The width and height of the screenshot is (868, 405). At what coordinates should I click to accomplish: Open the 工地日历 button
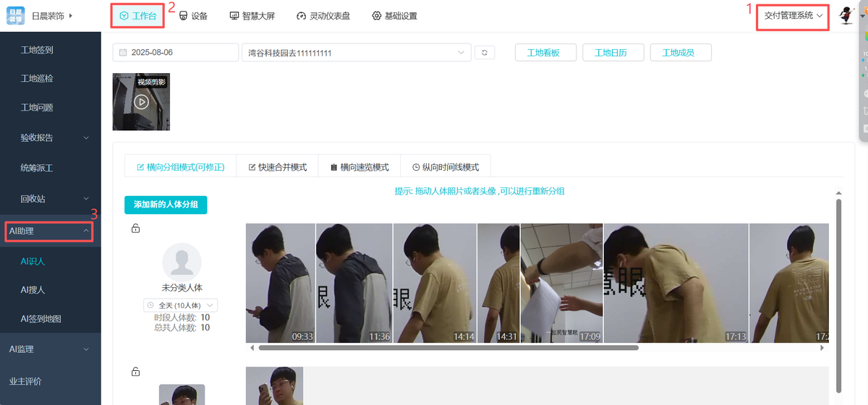click(x=614, y=53)
